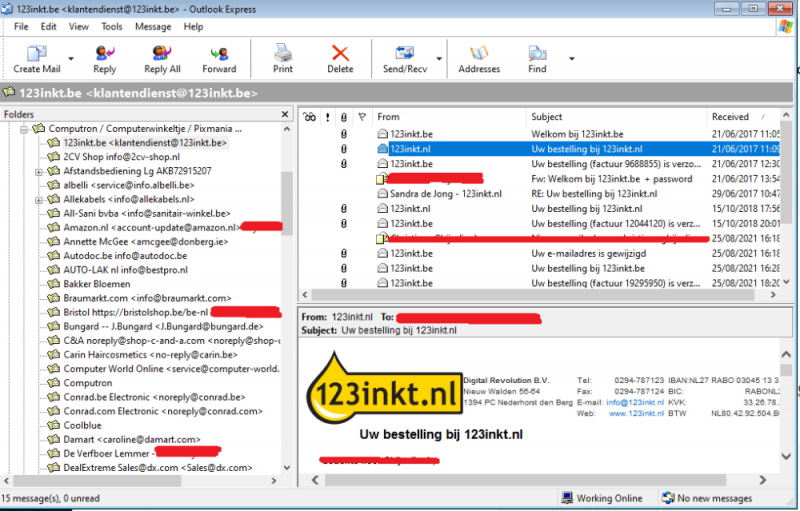
Task: Expand the Afstandsbediening Lg folder
Action: point(39,171)
